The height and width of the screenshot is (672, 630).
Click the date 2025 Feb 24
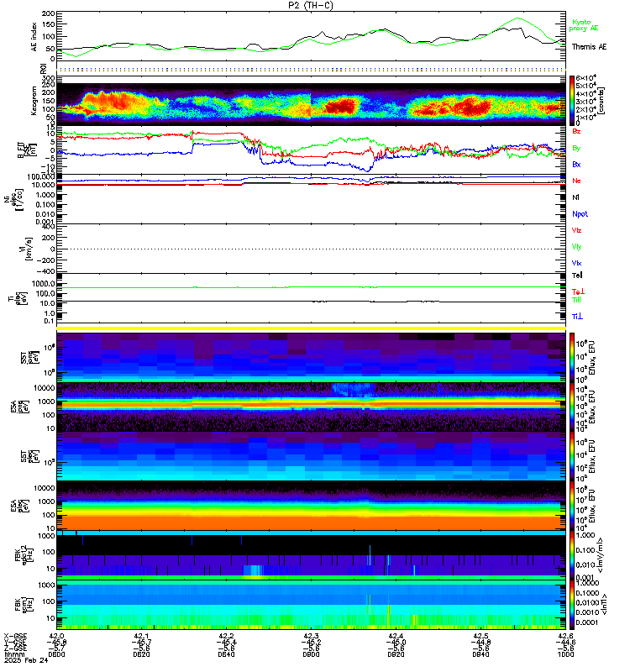pos(26,660)
